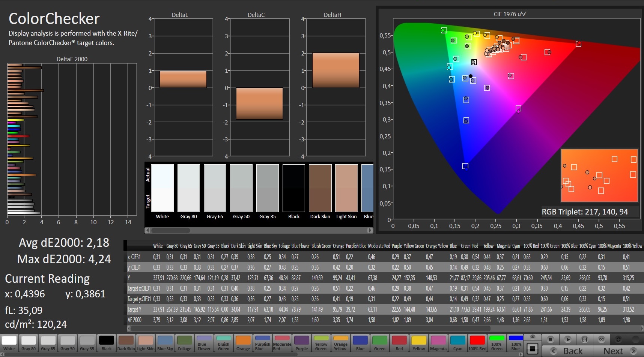Click the refresh arrows icon

(x=618, y=339)
